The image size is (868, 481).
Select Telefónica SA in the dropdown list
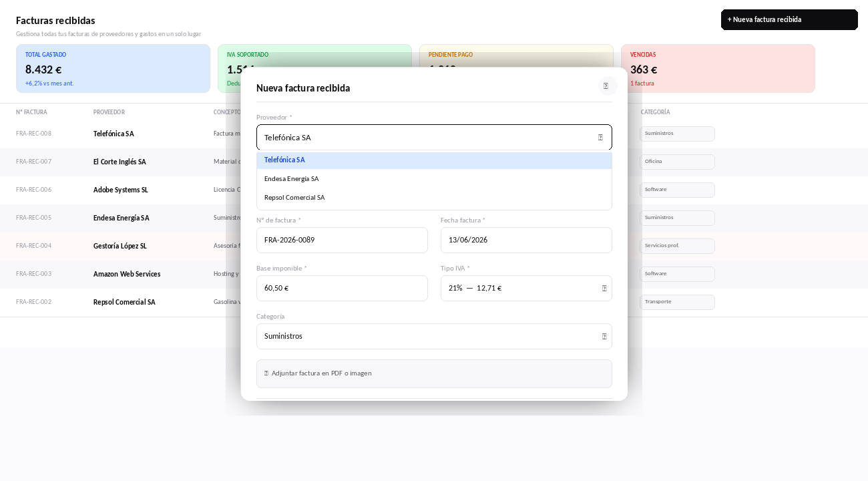click(434, 160)
